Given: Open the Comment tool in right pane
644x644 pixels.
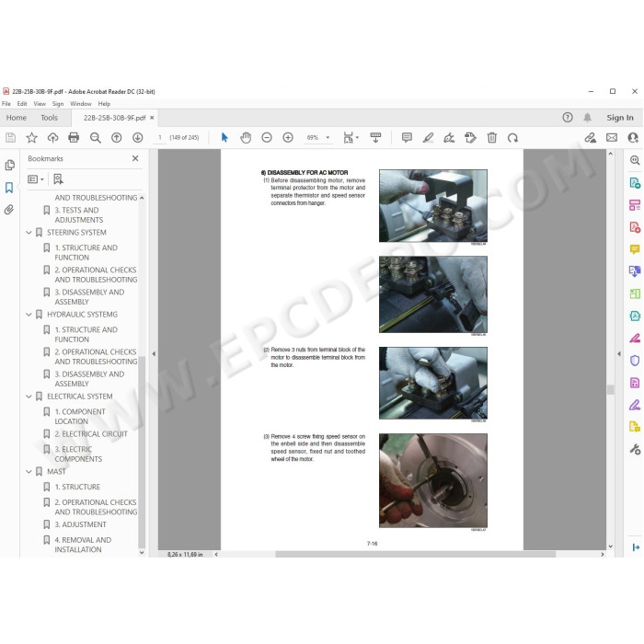Looking at the screenshot, I should 635,249.
